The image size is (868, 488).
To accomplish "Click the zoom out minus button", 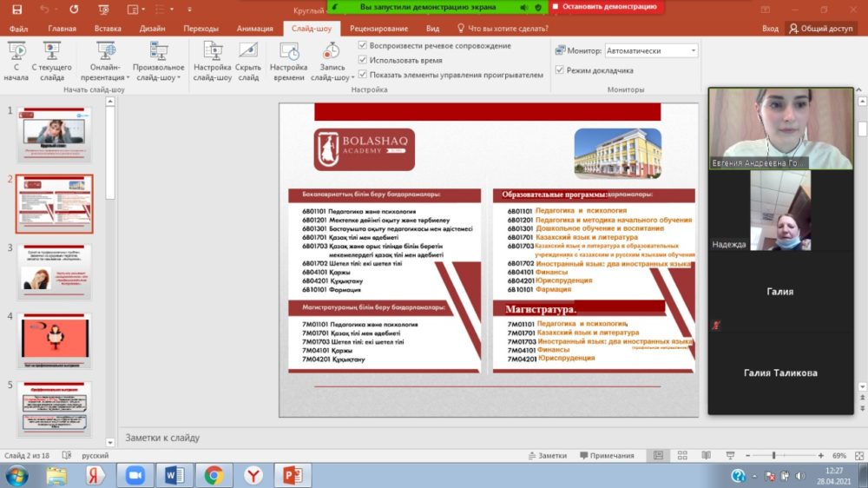I will [748, 455].
